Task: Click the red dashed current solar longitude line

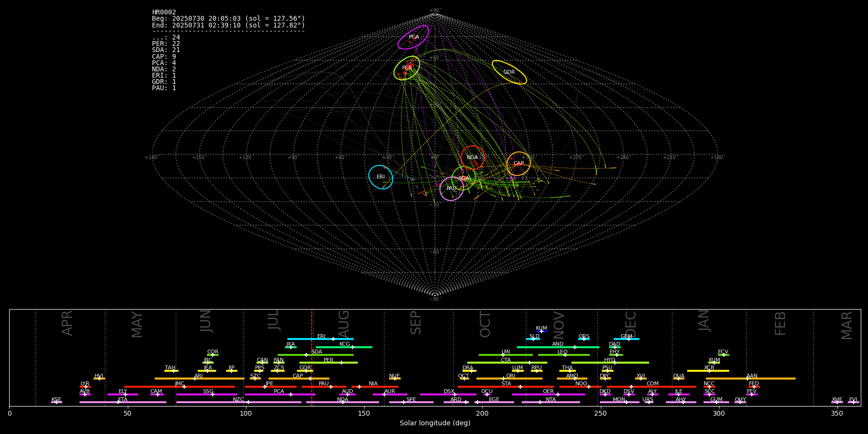Action: (x=312, y=357)
